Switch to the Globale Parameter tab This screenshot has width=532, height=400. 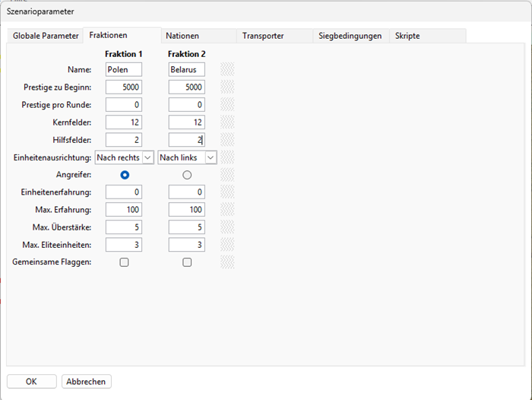pyautogui.click(x=44, y=36)
